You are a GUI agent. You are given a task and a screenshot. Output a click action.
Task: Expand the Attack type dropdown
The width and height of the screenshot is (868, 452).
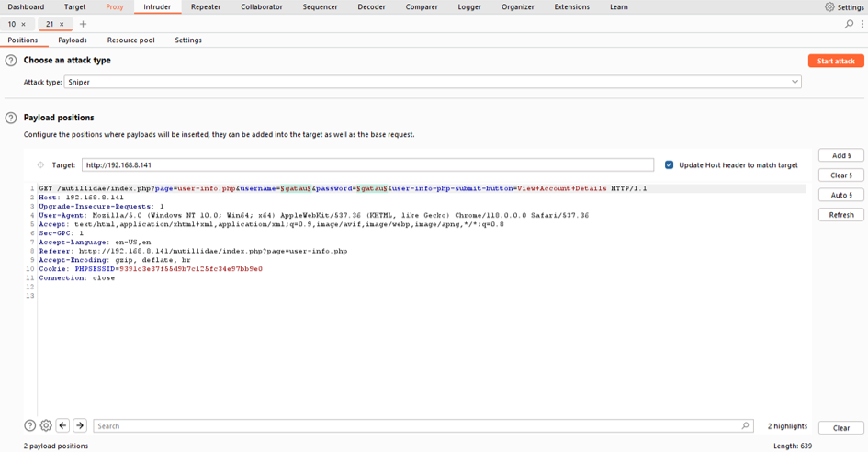tap(795, 82)
